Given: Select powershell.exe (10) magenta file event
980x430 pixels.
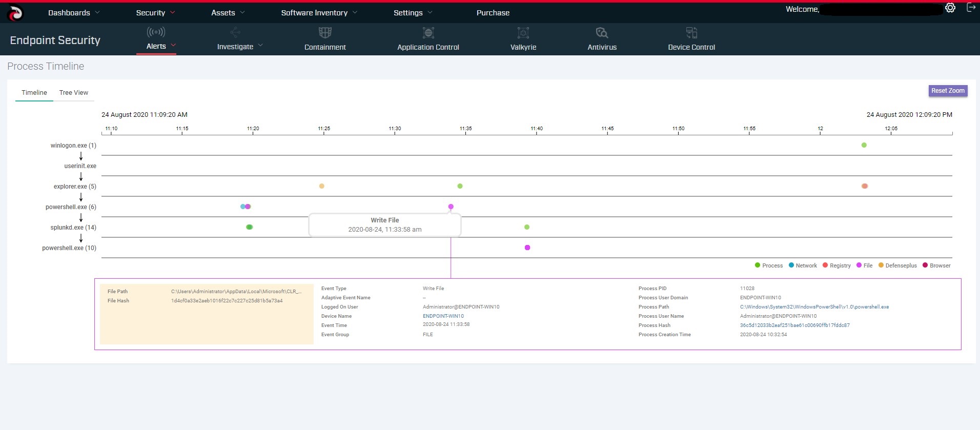Looking at the screenshot, I should (527, 248).
